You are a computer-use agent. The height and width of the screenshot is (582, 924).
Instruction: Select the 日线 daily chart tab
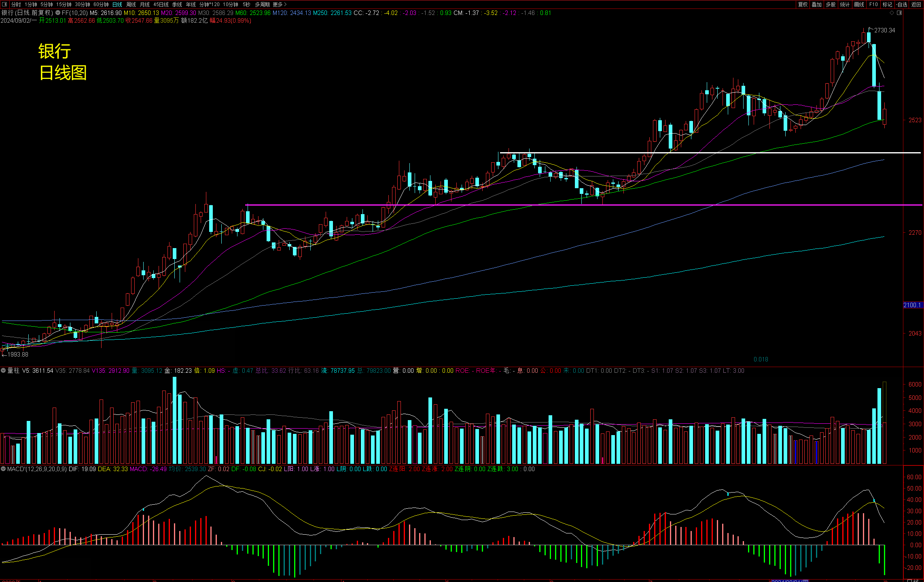tap(117, 4)
